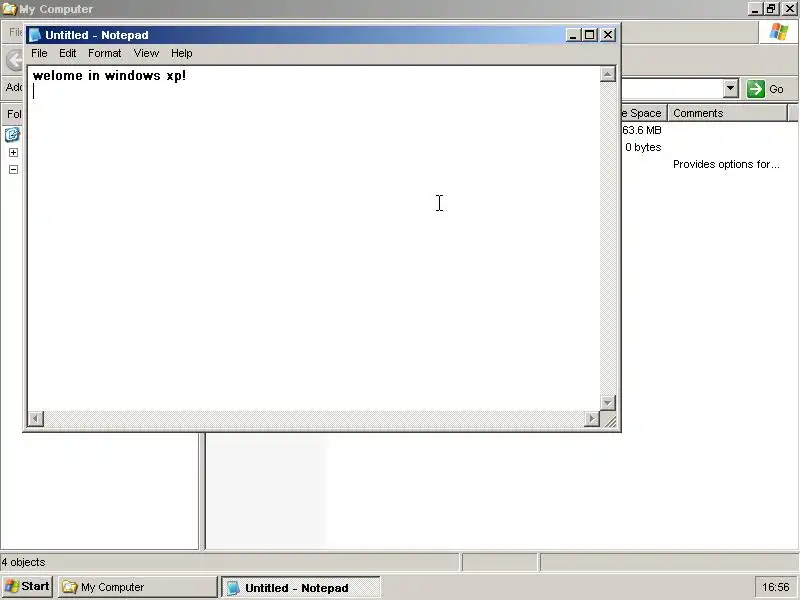Image resolution: width=800 pixels, height=600 pixels.
Task: Close the Notepad window
Action: (608, 35)
